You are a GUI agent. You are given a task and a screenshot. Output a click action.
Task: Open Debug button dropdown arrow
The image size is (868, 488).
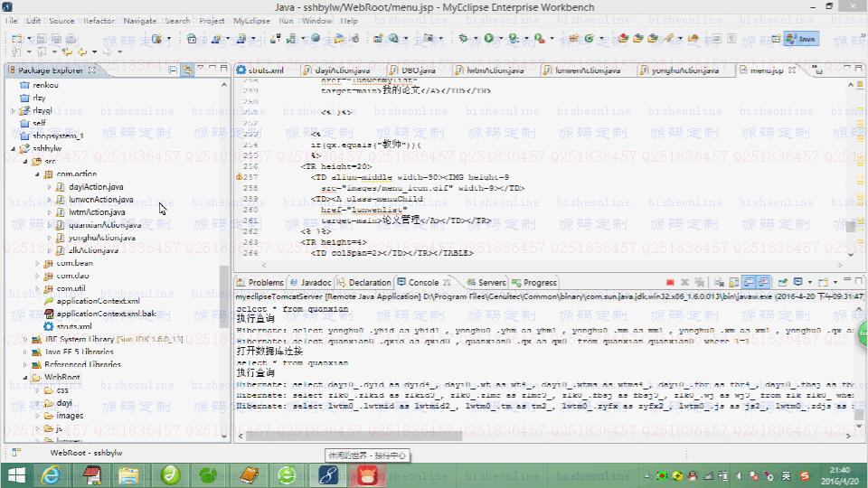[x=475, y=39]
